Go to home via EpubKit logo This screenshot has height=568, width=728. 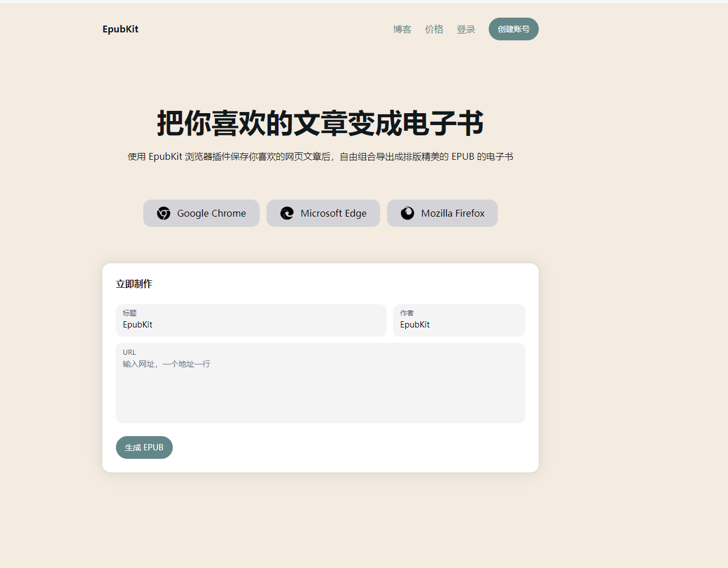(120, 29)
